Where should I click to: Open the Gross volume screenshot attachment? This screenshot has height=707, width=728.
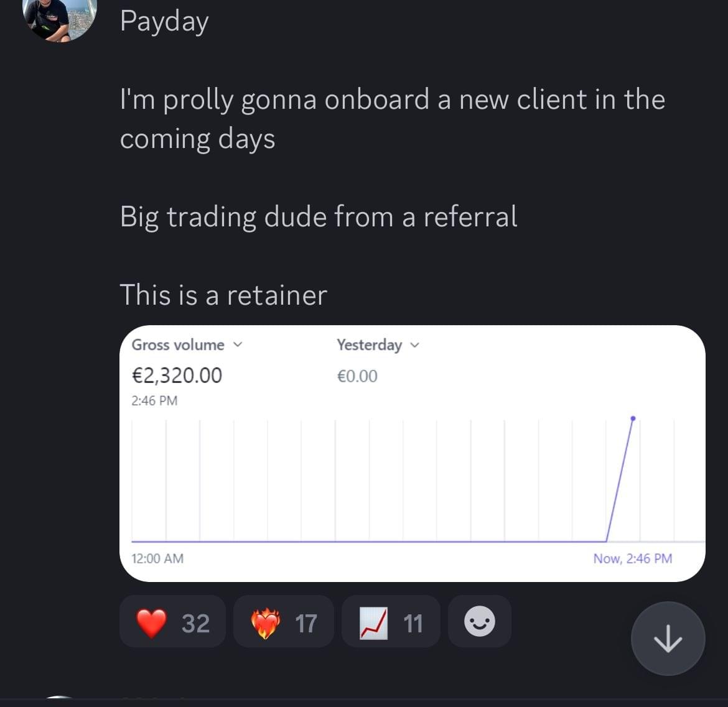coord(413,453)
